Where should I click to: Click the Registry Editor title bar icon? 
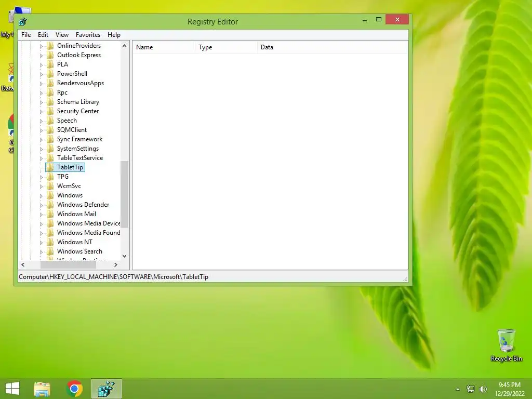[23, 22]
